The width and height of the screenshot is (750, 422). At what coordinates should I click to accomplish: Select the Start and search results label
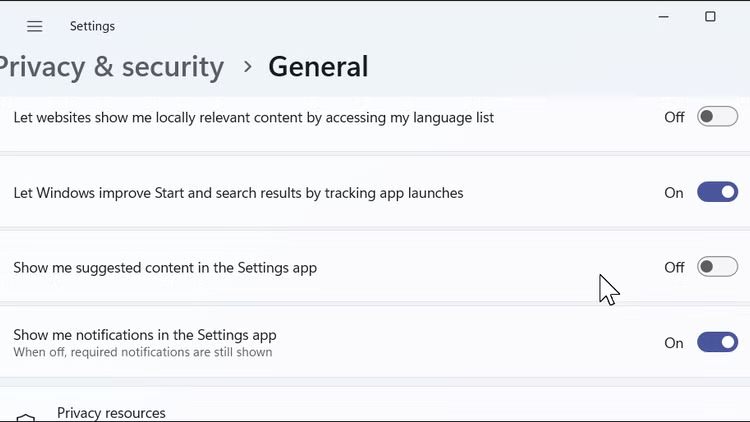point(238,192)
